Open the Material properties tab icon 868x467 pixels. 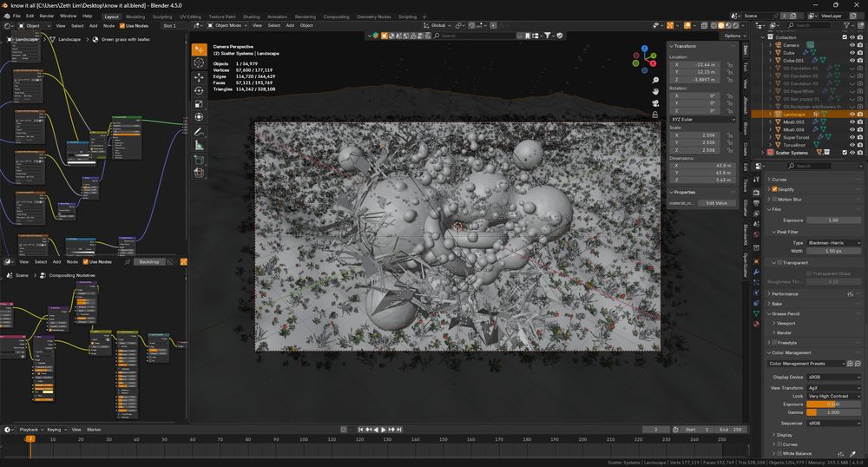(756, 324)
